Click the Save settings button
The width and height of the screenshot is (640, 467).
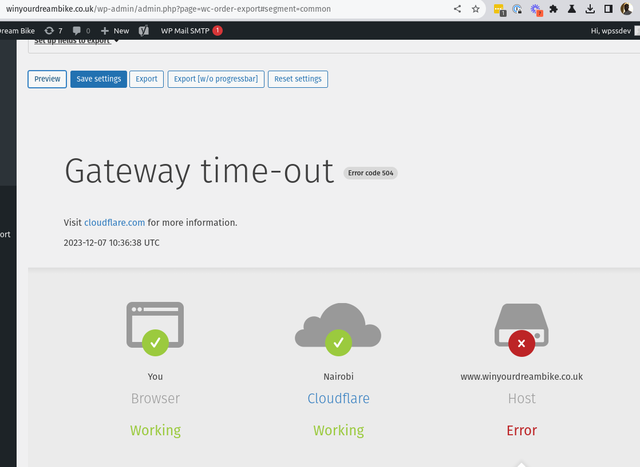tap(99, 79)
